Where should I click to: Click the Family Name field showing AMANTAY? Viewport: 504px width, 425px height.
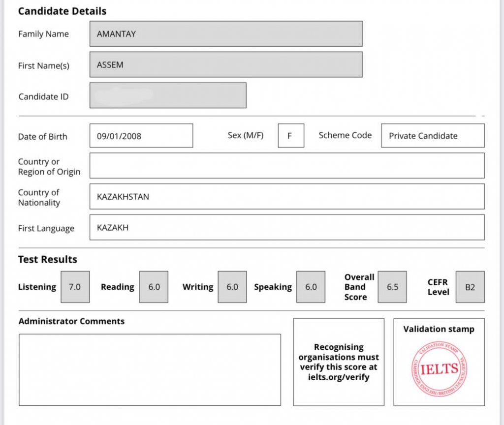[226, 34]
